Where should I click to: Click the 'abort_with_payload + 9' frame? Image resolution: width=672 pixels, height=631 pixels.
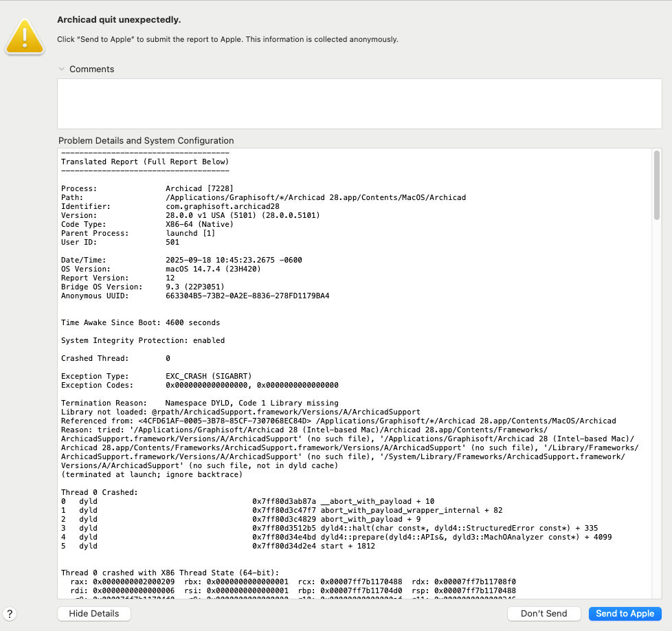(x=371, y=520)
